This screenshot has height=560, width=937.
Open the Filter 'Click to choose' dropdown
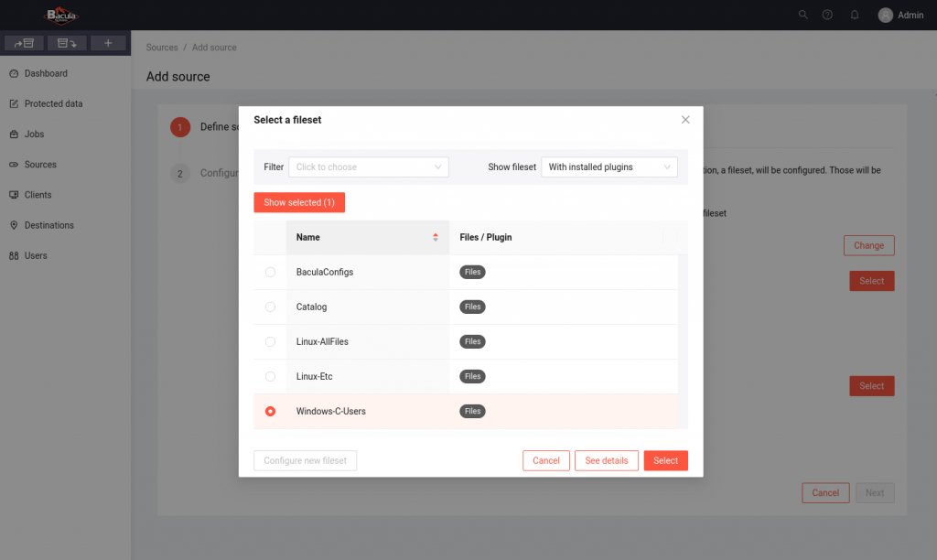pyautogui.click(x=368, y=167)
